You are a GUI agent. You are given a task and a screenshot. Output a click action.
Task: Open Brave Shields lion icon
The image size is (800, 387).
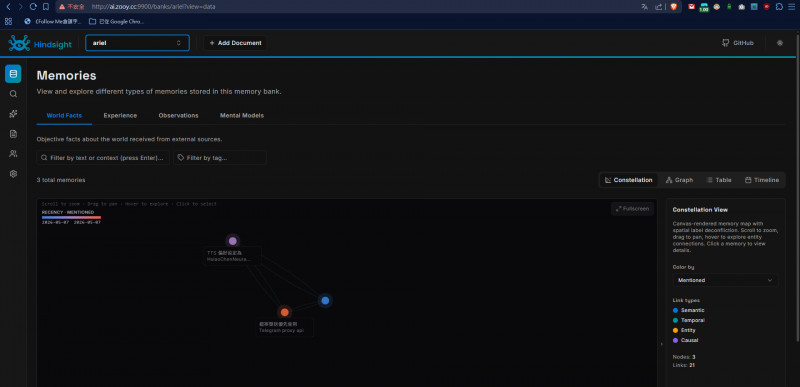pyautogui.click(x=673, y=7)
